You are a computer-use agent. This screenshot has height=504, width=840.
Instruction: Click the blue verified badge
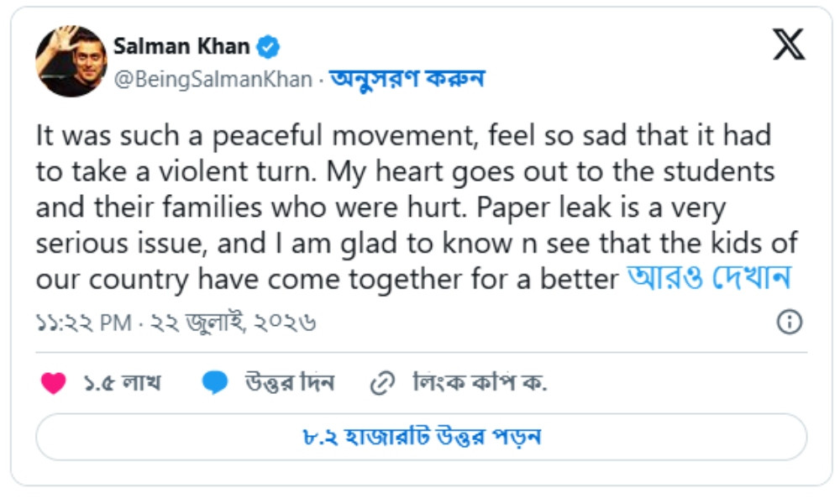click(x=268, y=46)
